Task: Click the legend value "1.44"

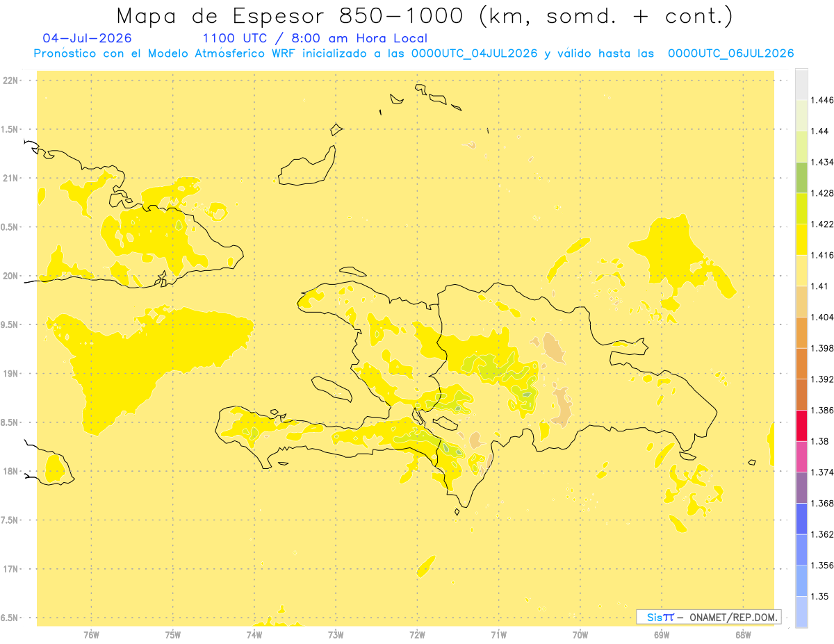Action: click(x=820, y=131)
